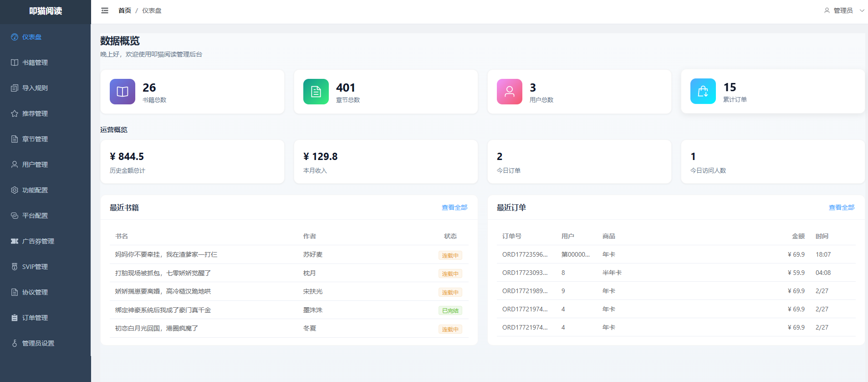Go to 管理员设置
Image resolution: width=868 pixels, height=382 pixels.
tap(46, 343)
